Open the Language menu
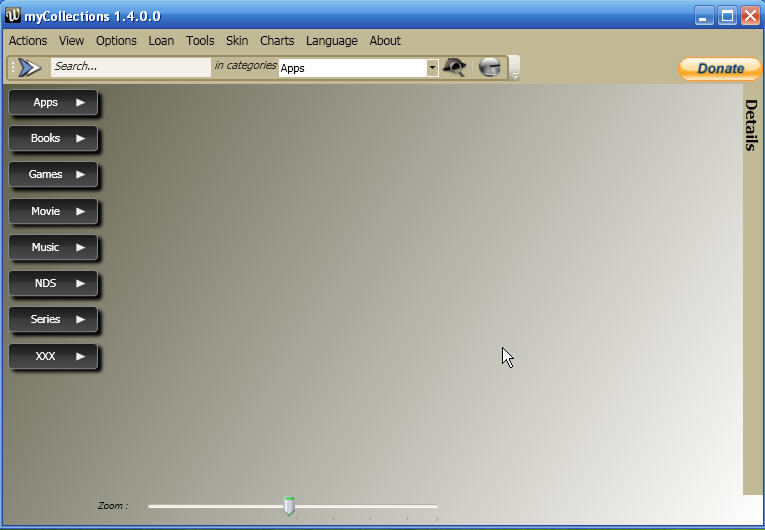765x530 pixels. tap(331, 41)
